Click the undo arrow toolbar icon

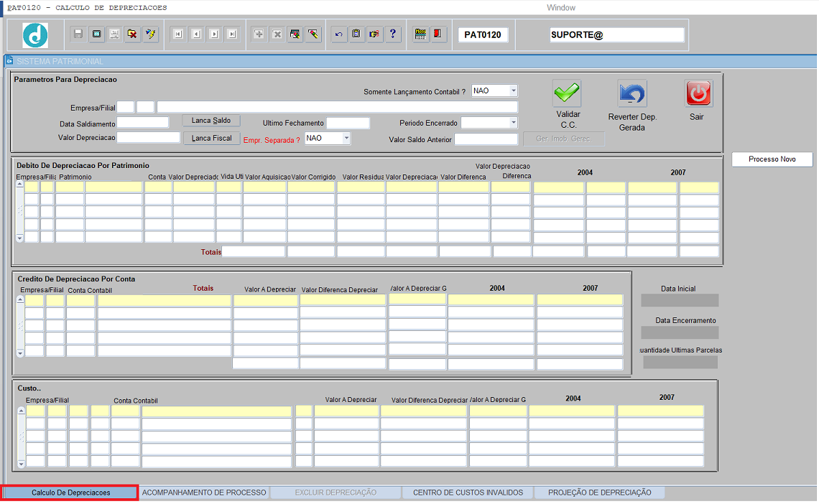click(338, 34)
